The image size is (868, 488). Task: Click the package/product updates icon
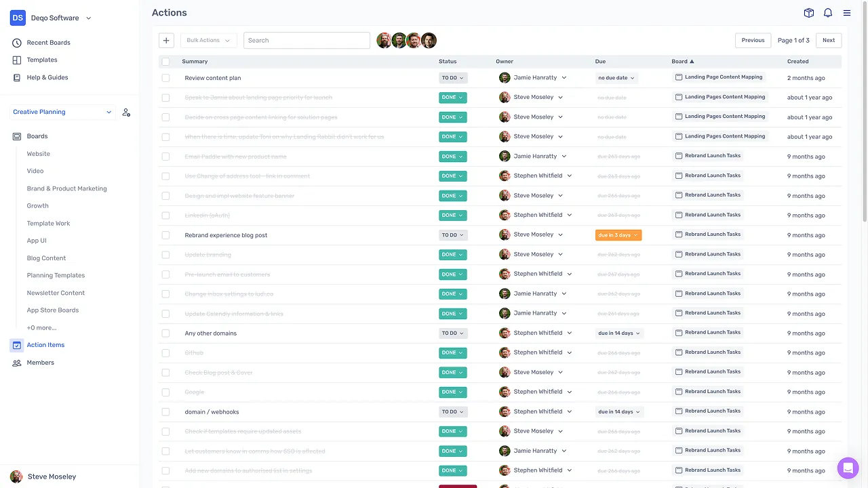point(808,12)
